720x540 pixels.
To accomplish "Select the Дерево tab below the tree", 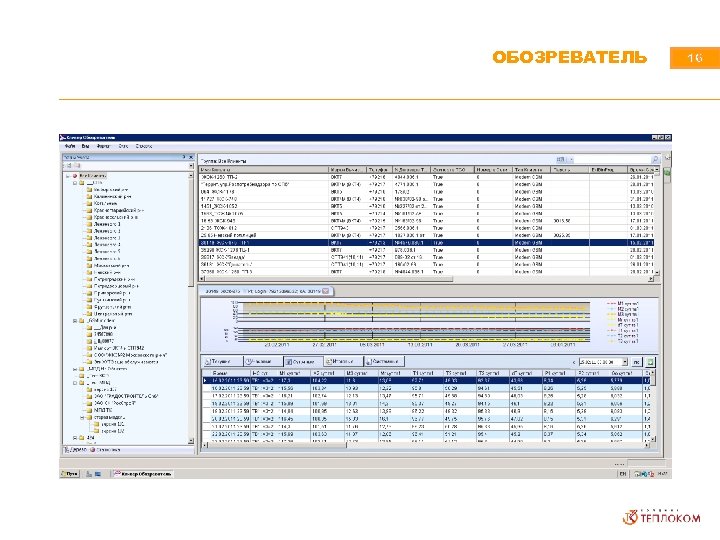I will point(76,450).
